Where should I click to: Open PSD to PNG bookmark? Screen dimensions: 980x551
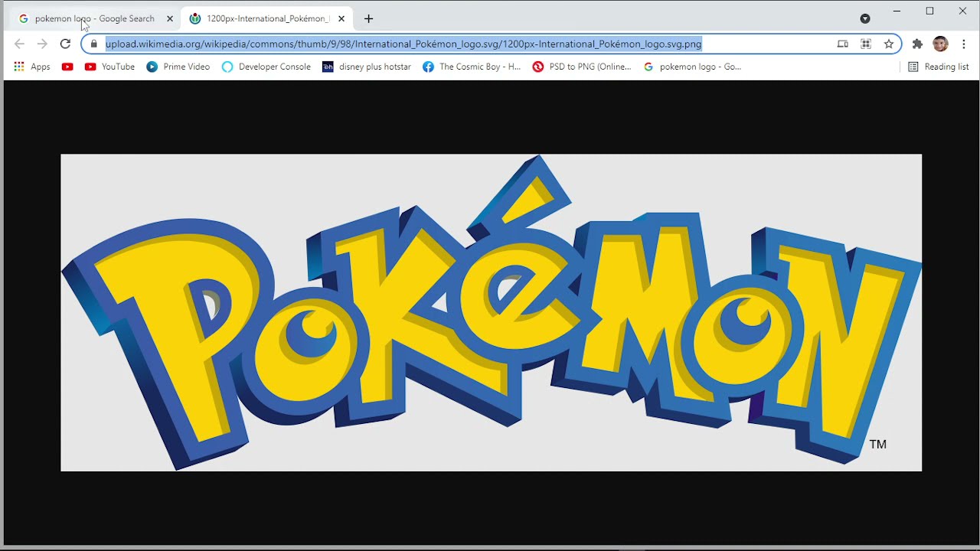582,67
